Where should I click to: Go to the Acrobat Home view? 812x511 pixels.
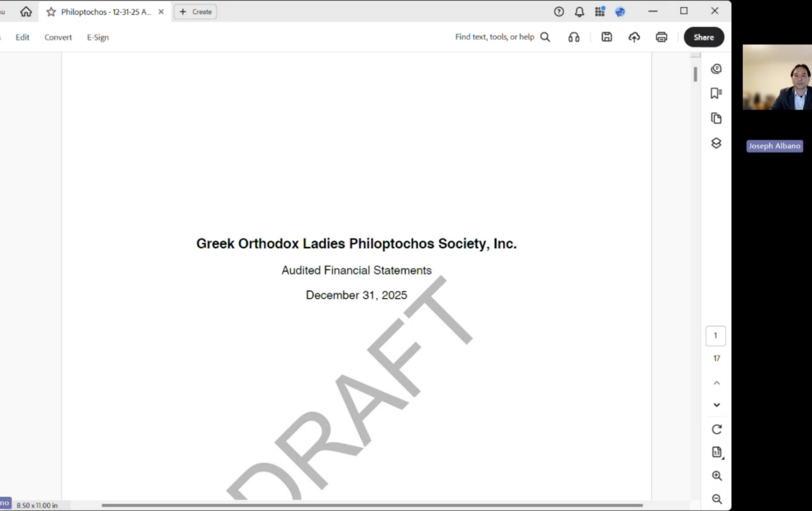tap(26, 12)
